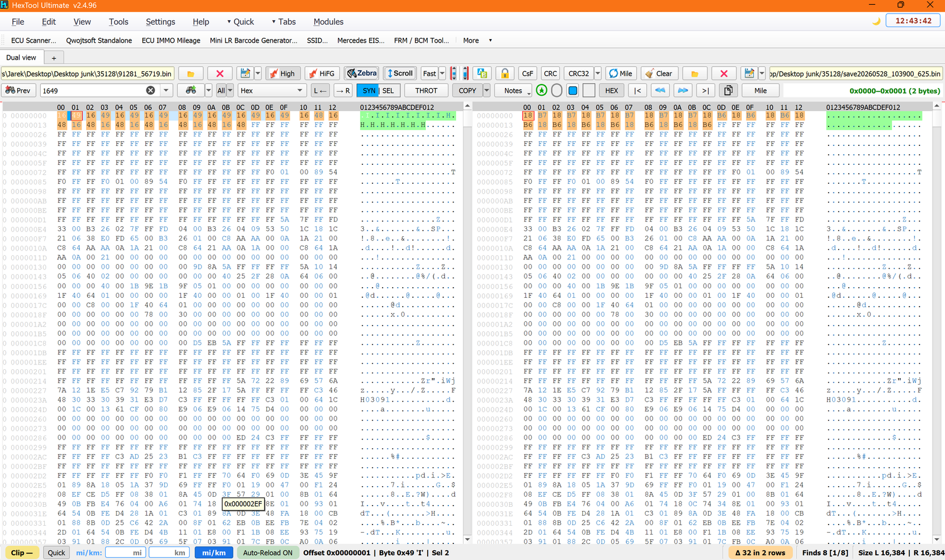
Task: Clear the search field with X icon
Action: [x=151, y=90]
